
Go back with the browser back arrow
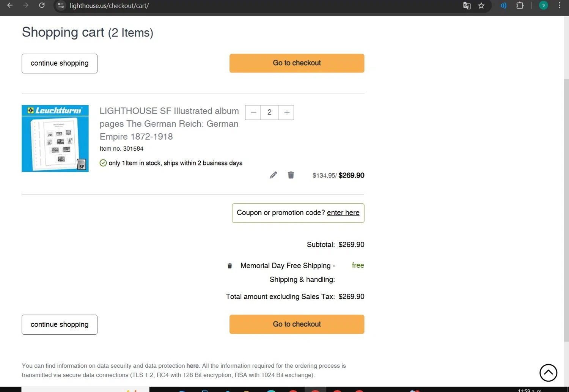10,5
